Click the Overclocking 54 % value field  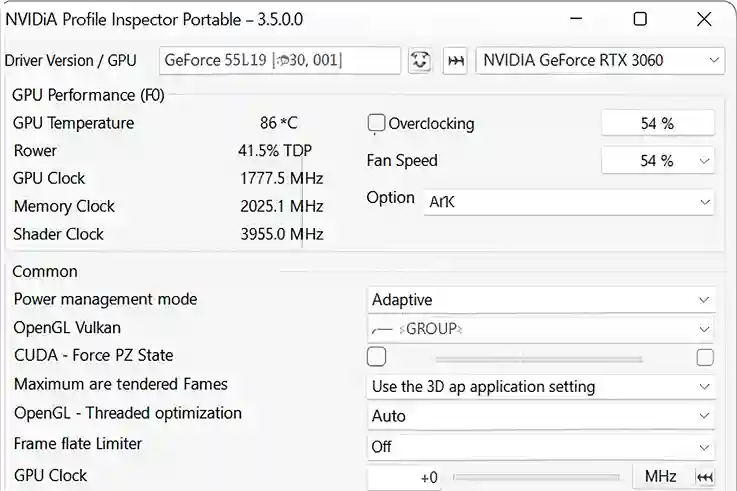[x=658, y=123]
